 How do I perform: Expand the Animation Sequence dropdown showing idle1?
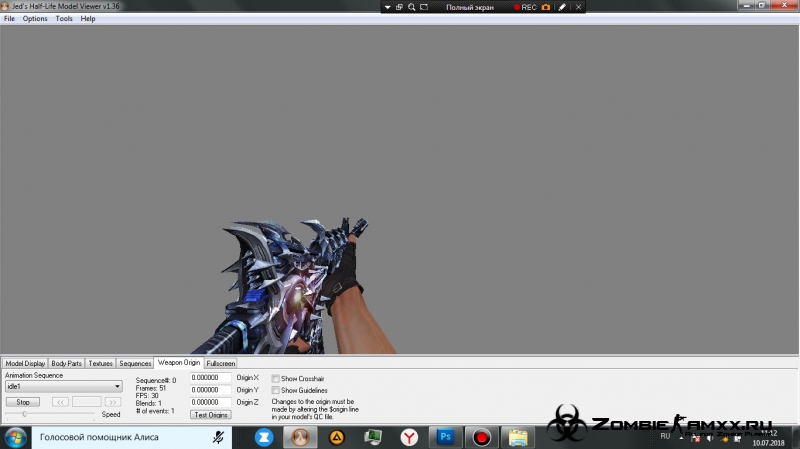(x=64, y=386)
